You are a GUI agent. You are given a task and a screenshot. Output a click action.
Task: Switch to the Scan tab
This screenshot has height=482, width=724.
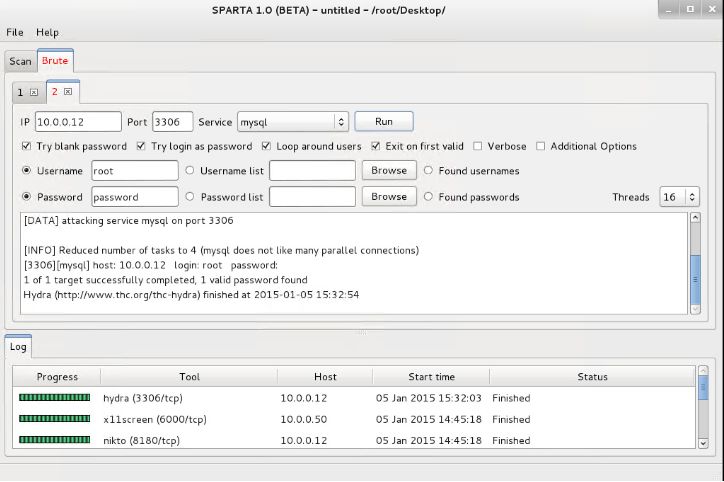(x=20, y=61)
